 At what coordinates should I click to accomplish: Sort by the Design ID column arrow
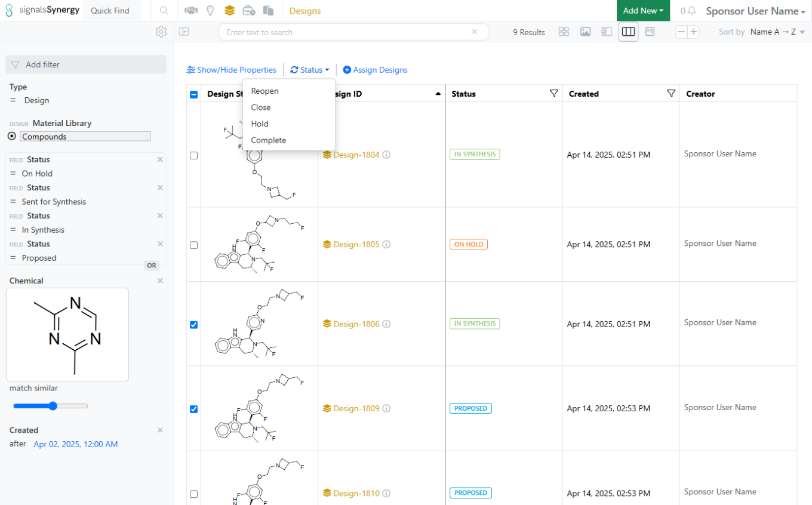coord(438,94)
